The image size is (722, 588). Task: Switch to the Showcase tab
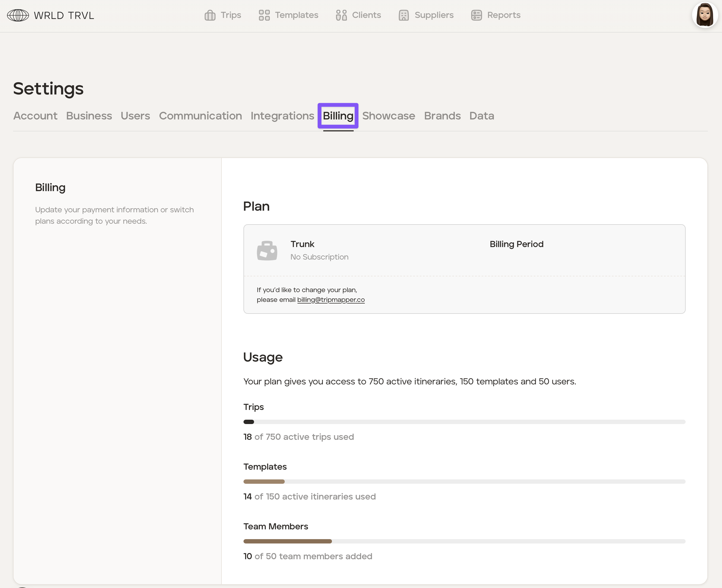(x=389, y=116)
